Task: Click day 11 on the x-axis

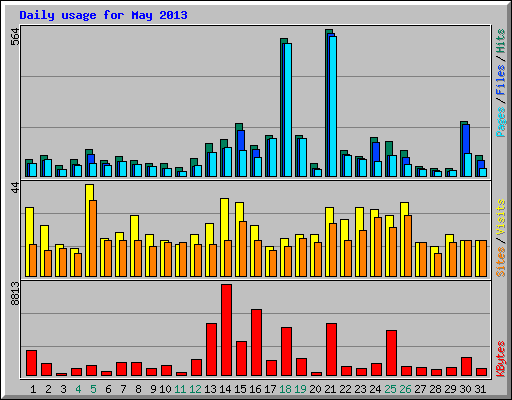Action: [180, 389]
